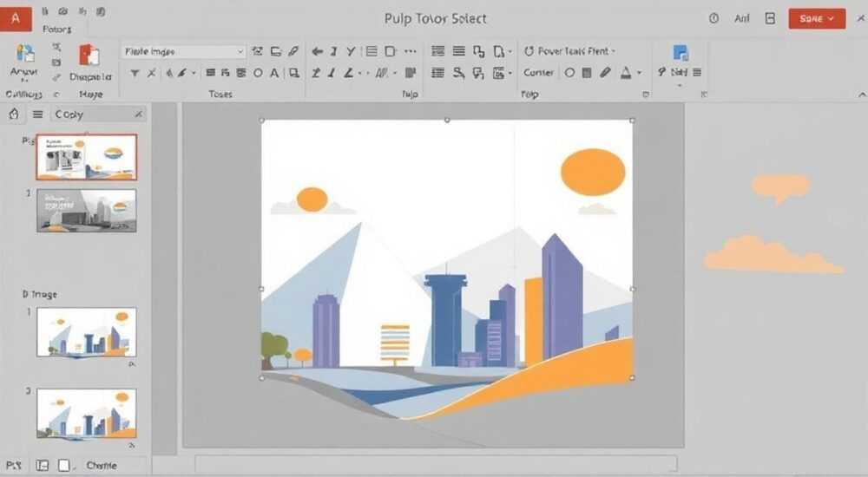Toggle the grid view icon in status bar
868x477 pixels.
click(x=42, y=466)
